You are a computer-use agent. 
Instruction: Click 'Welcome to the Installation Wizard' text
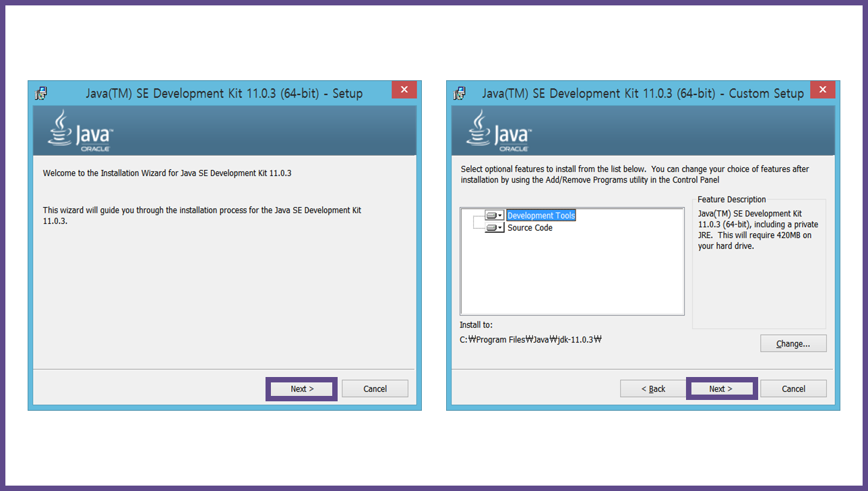(x=167, y=173)
